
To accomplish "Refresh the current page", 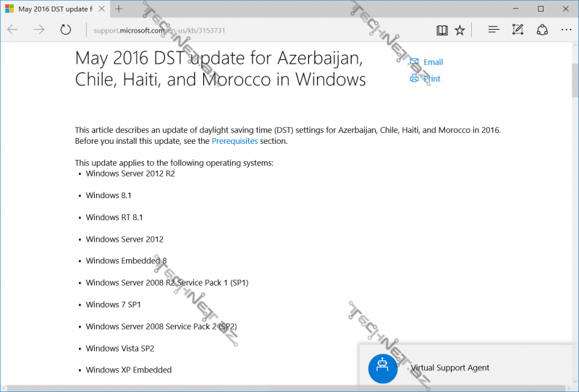I will (66, 30).
